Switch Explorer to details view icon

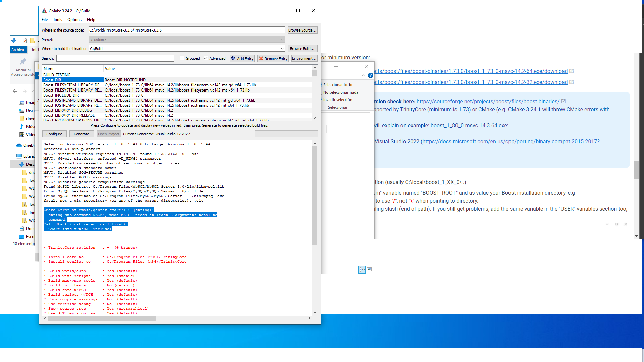(x=362, y=270)
